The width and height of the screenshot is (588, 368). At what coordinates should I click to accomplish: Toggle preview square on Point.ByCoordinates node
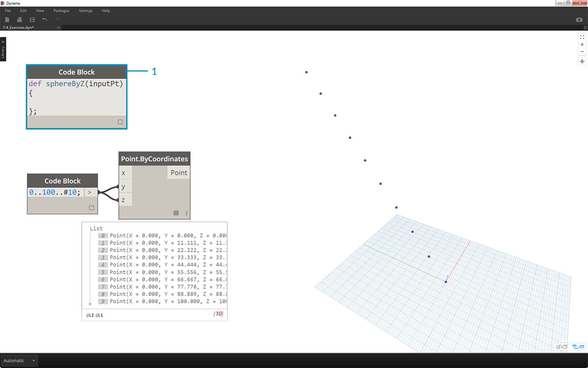pyautogui.click(x=175, y=213)
